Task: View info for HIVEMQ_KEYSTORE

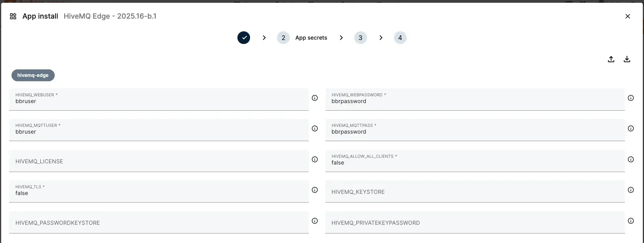Action: (631, 190)
